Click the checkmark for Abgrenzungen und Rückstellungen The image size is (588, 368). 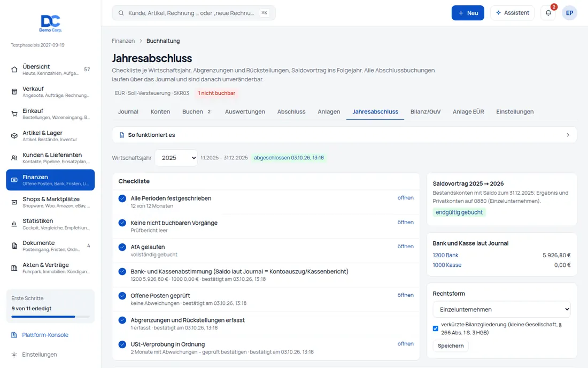click(122, 320)
